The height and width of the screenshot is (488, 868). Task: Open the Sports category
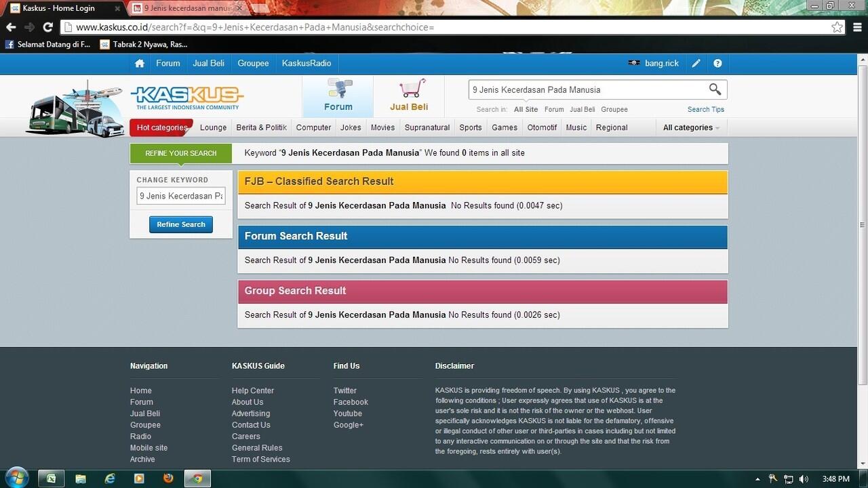coord(471,127)
